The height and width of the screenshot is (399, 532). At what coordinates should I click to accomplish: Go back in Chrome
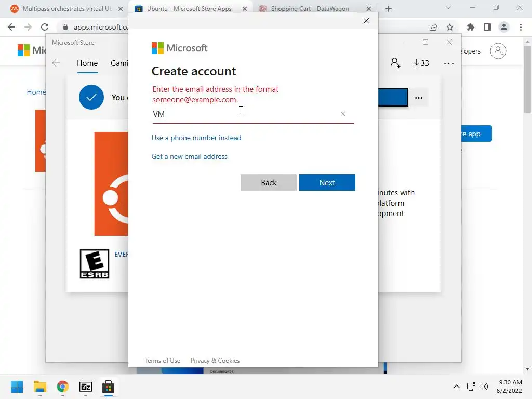(11, 27)
